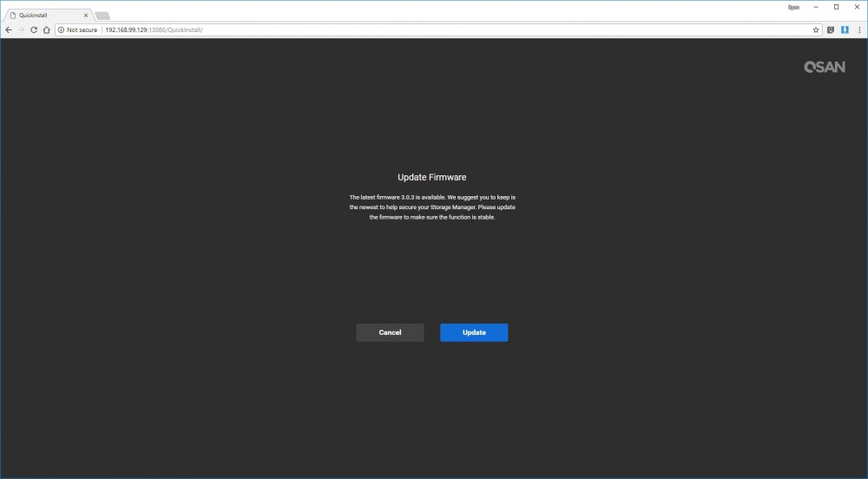Show the Not secure site info

pyautogui.click(x=77, y=30)
